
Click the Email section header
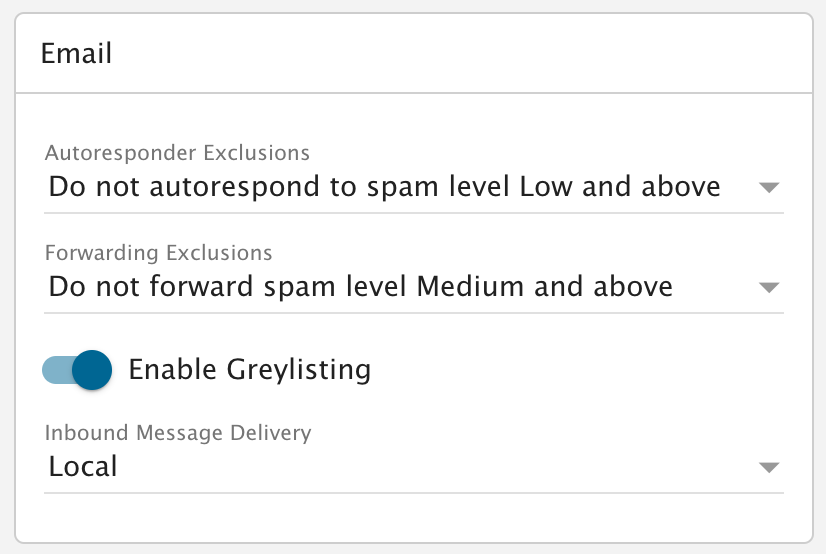413,53
